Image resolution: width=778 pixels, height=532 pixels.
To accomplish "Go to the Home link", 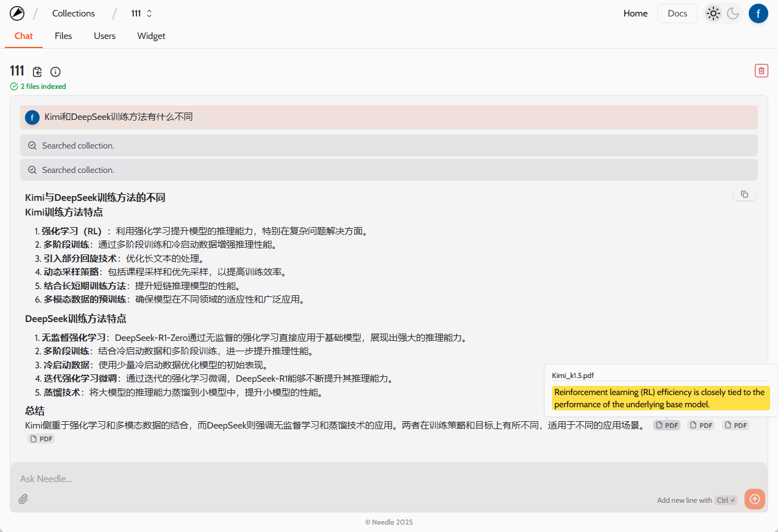I will 635,13.
